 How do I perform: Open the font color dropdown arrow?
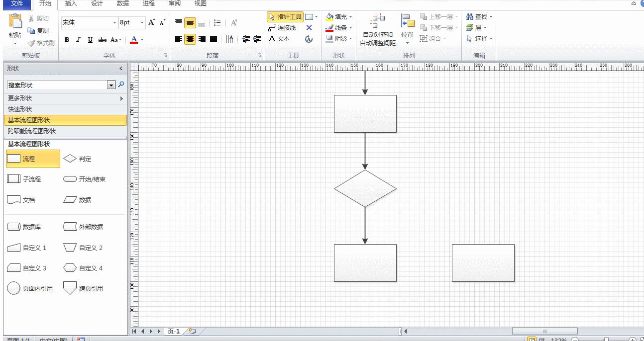[x=142, y=40]
